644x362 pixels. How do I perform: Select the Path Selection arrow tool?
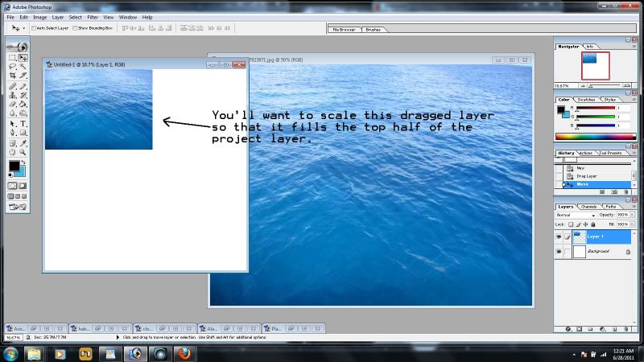click(12, 124)
